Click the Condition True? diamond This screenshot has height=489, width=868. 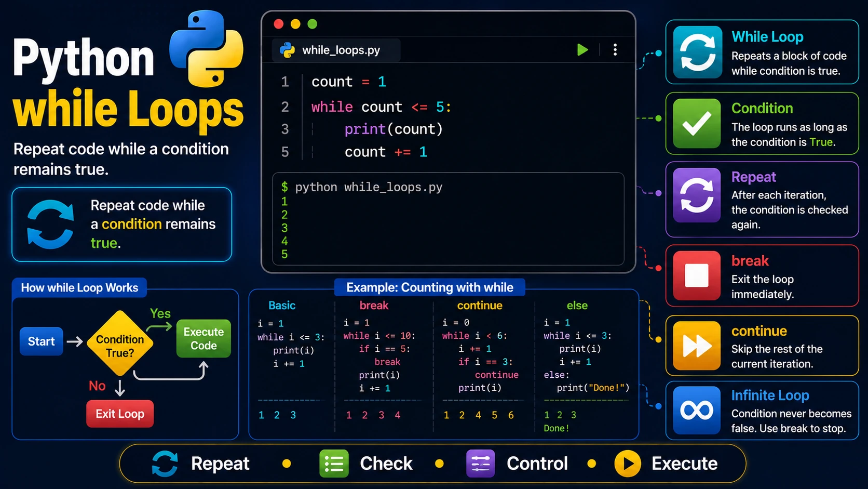coord(120,344)
